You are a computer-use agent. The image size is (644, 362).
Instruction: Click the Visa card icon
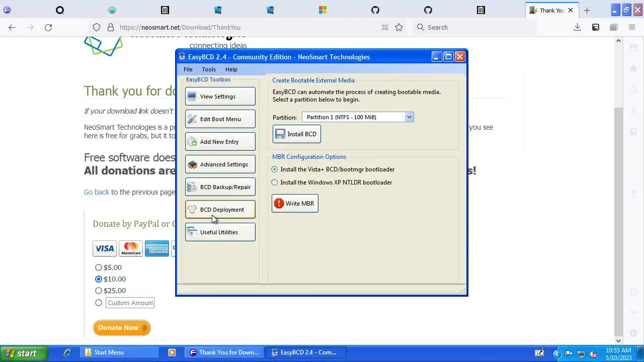(105, 248)
